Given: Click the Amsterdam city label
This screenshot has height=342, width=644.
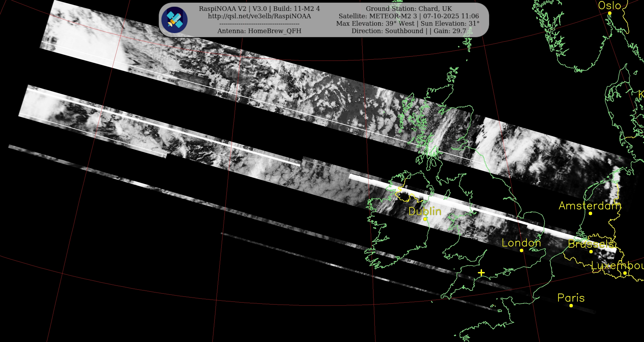Looking at the screenshot, I should (590, 206).
